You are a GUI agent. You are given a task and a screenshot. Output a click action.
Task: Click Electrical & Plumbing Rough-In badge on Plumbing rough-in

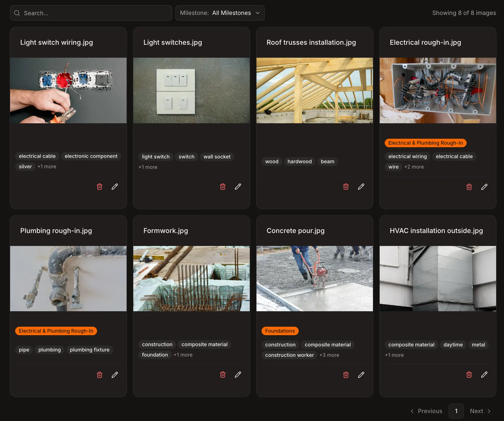point(56,331)
